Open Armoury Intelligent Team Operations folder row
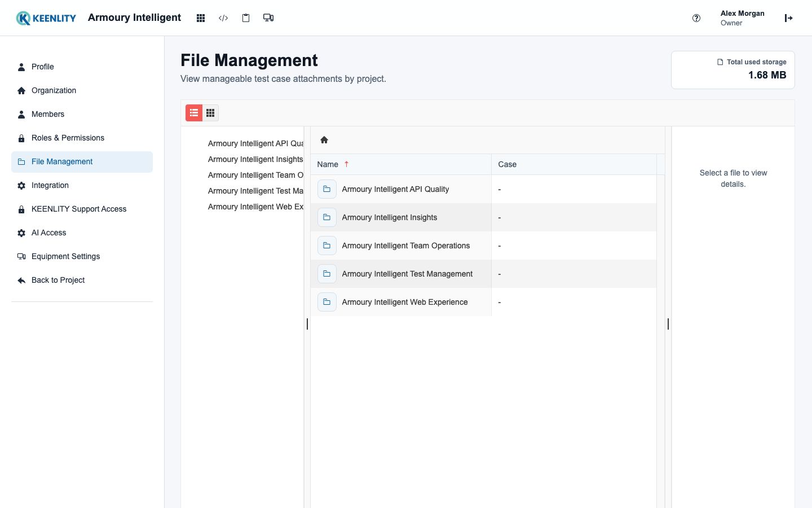This screenshot has height=508, width=812. pyautogui.click(x=483, y=246)
